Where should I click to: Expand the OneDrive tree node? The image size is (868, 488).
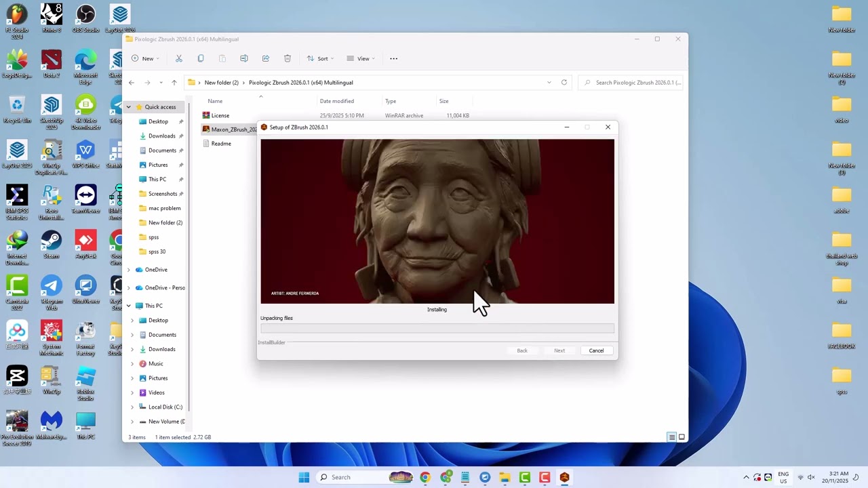point(129,270)
